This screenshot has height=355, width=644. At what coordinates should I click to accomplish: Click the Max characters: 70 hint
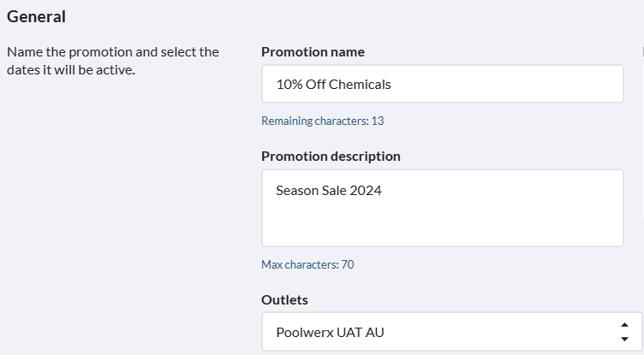[x=307, y=264]
